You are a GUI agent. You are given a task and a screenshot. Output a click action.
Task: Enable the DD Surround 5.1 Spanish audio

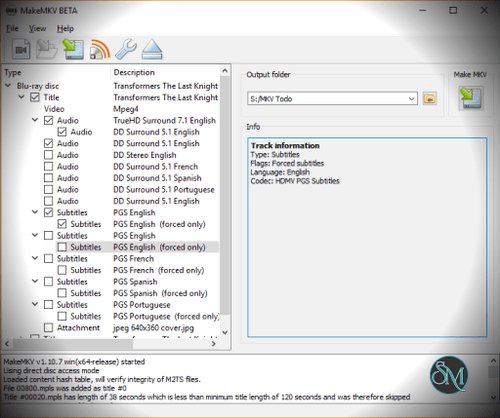[48, 178]
